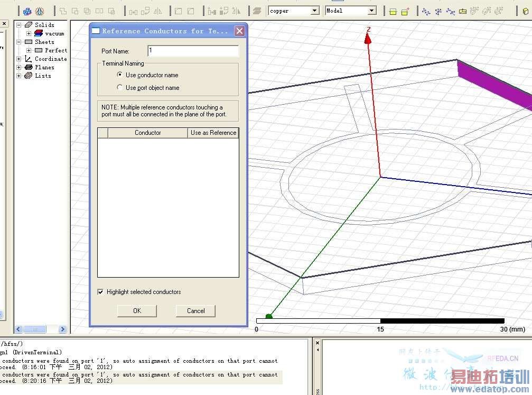Expand the Planes tree node
Viewport: 532px width, 395px height.
click(x=19, y=67)
